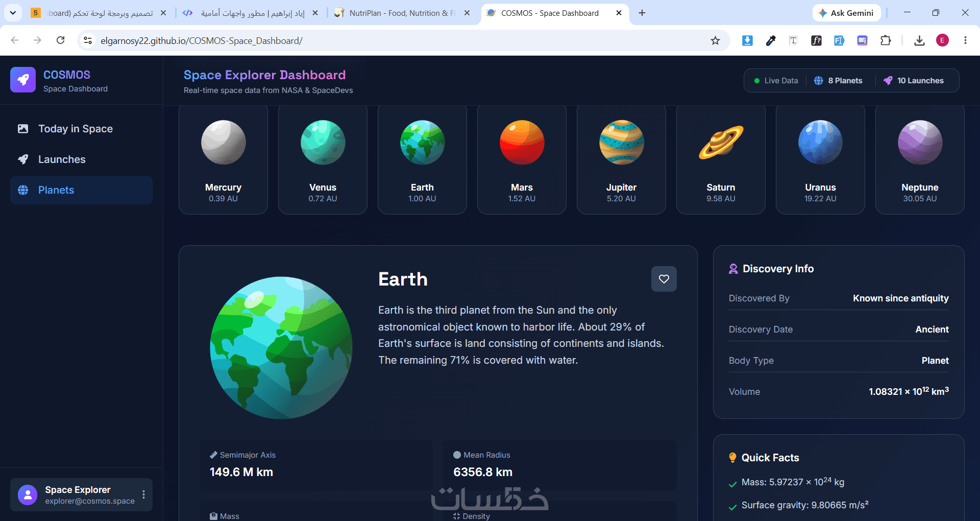Open the Neptune planet card
This screenshot has width=980, height=521.
pos(920,159)
